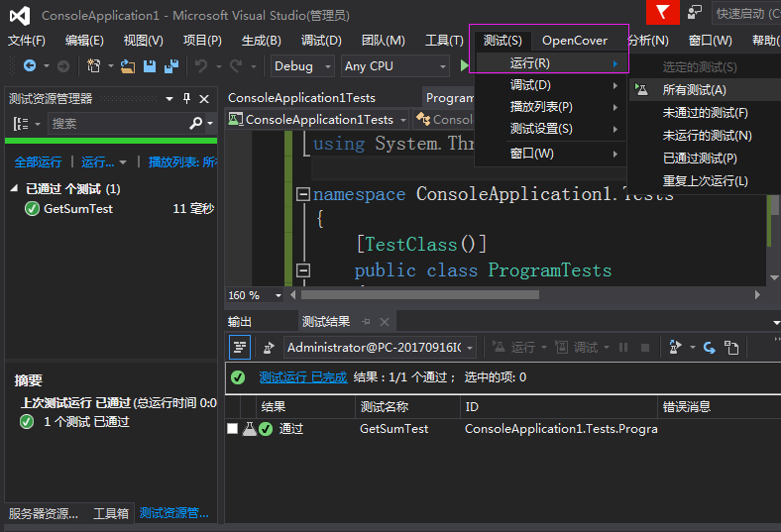The height and width of the screenshot is (532, 781).
Task: Select 所有测试(A) from the submenu
Action: (x=705, y=89)
